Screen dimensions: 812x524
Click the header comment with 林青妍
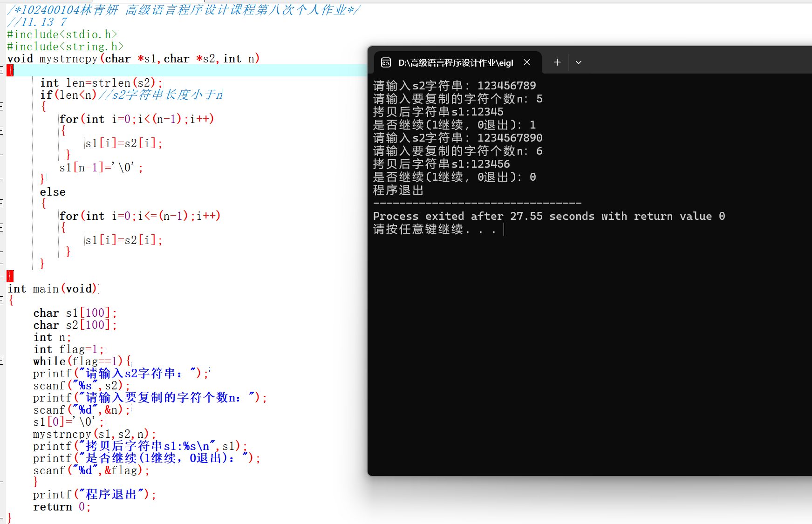coord(184,10)
